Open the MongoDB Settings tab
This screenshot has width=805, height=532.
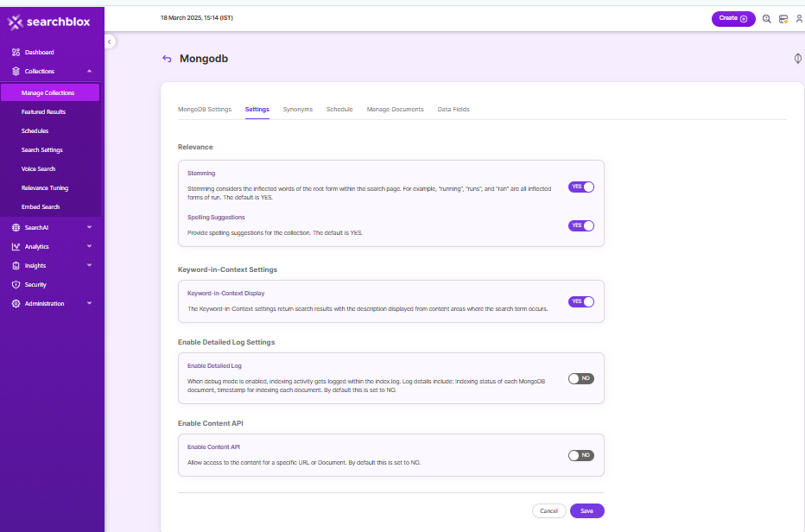(x=205, y=110)
